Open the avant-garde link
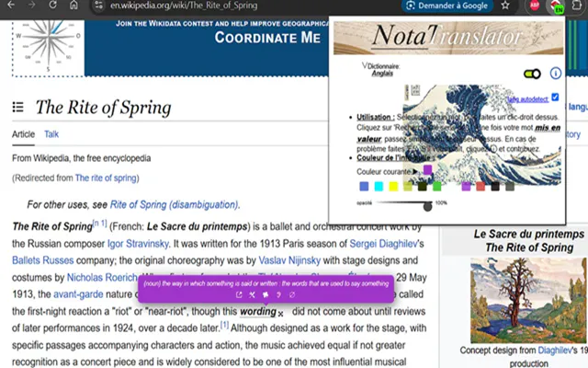The width and height of the screenshot is (588, 368). point(78,294)
